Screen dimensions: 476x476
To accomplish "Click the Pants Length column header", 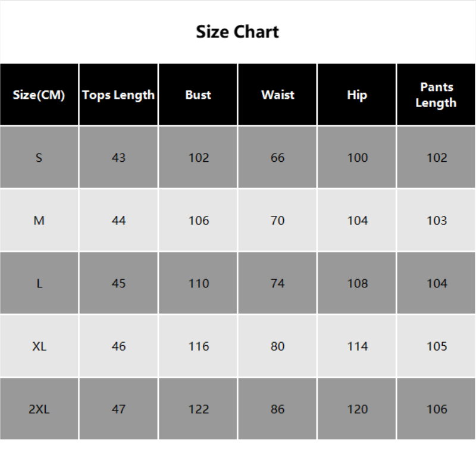I will 436,95.
